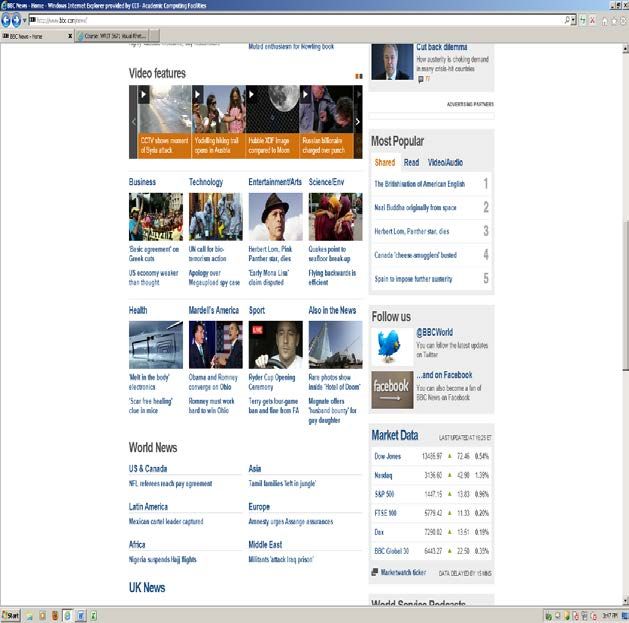
Task: Open 'Amnesty urges Assange assurances' story
Action: point(291,522)
